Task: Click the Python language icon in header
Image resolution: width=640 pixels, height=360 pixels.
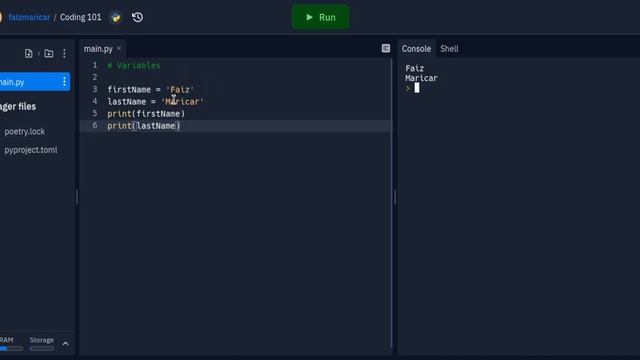Action: 116,18
